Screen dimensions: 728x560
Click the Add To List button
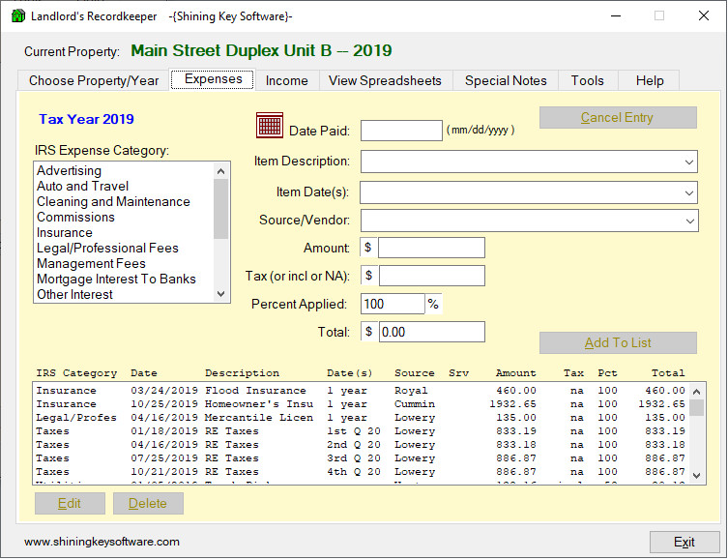point(618,342)
